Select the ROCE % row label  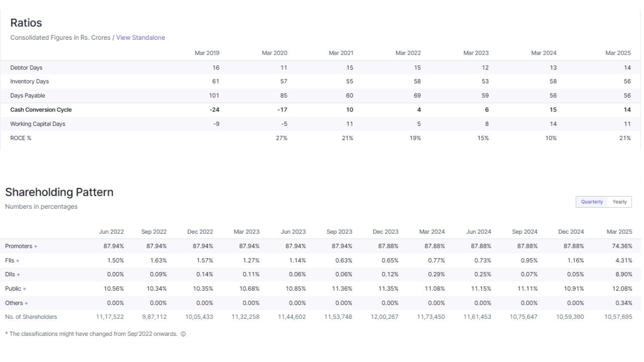pos(21,138)
